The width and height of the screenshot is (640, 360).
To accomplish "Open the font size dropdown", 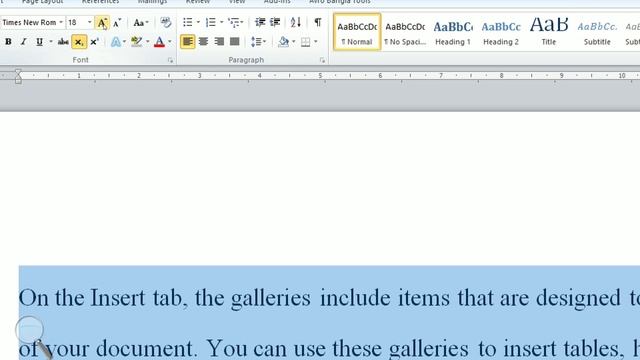I will tap(90, 22).
